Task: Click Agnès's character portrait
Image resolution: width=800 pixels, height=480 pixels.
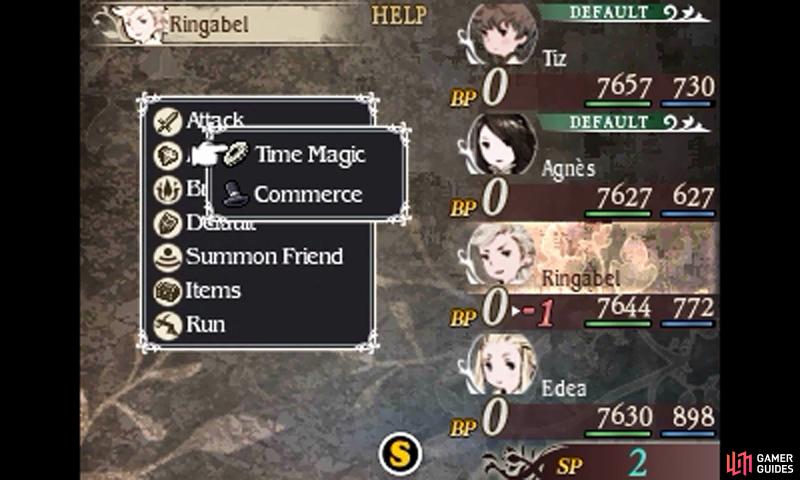Action: 502,143
